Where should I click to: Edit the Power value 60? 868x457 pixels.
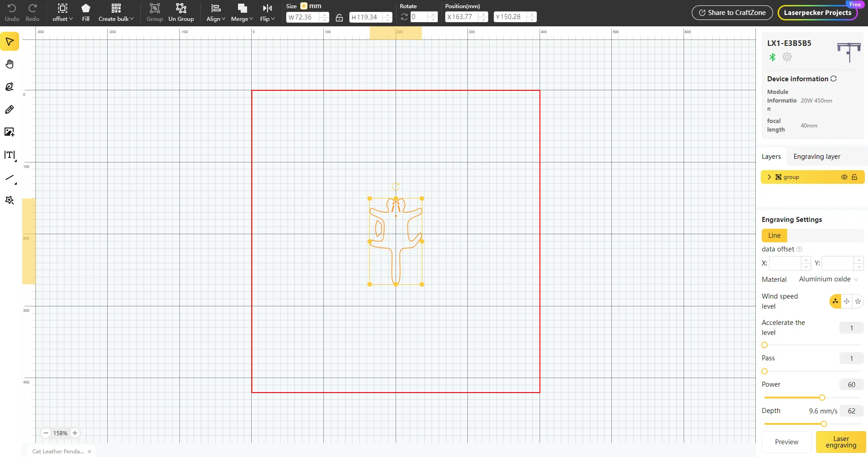851,385
